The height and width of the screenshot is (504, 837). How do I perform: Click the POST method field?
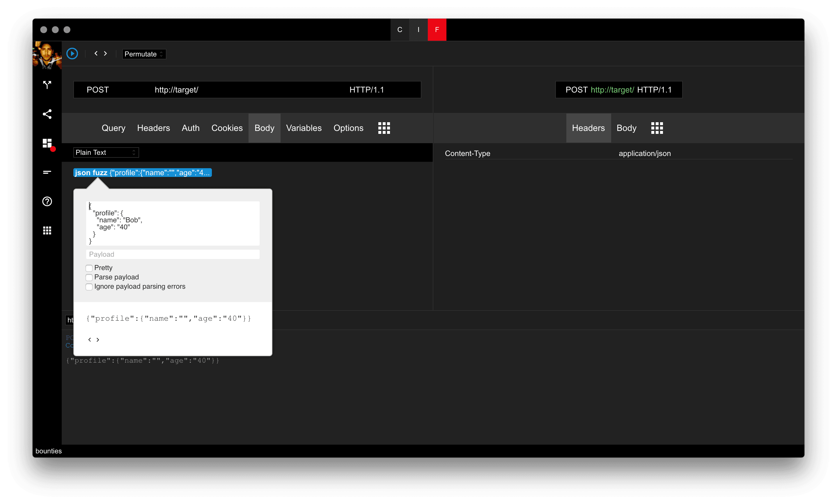(98, 90)
